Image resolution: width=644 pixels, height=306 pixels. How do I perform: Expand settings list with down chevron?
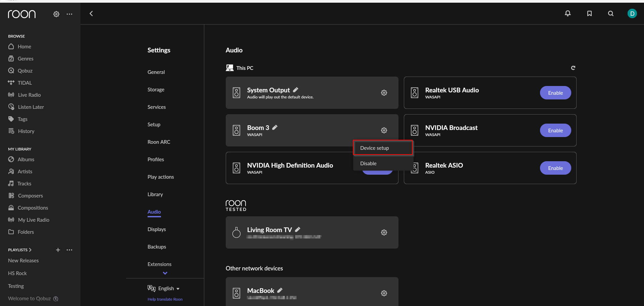(165, 273)
